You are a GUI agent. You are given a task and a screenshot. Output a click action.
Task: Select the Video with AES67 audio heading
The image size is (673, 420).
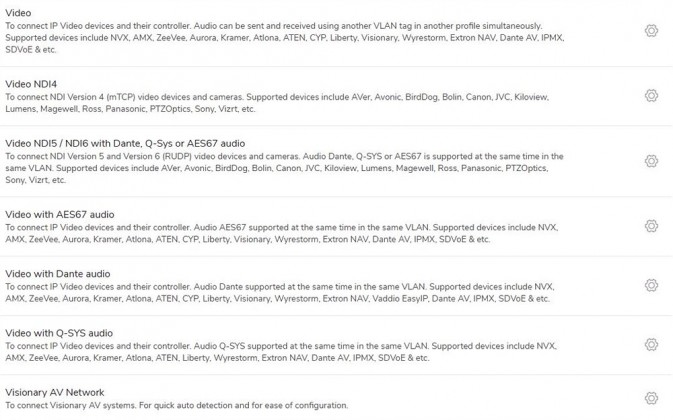(60, 215)
